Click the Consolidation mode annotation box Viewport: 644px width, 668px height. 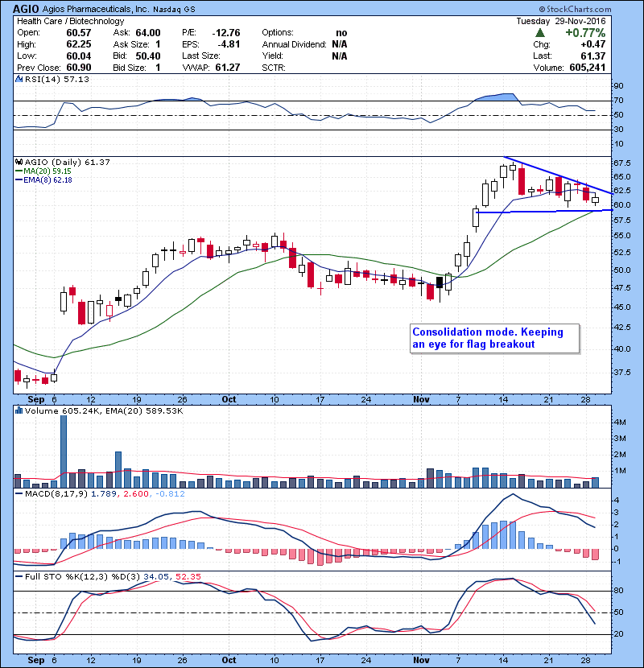[x=495, y=338]
